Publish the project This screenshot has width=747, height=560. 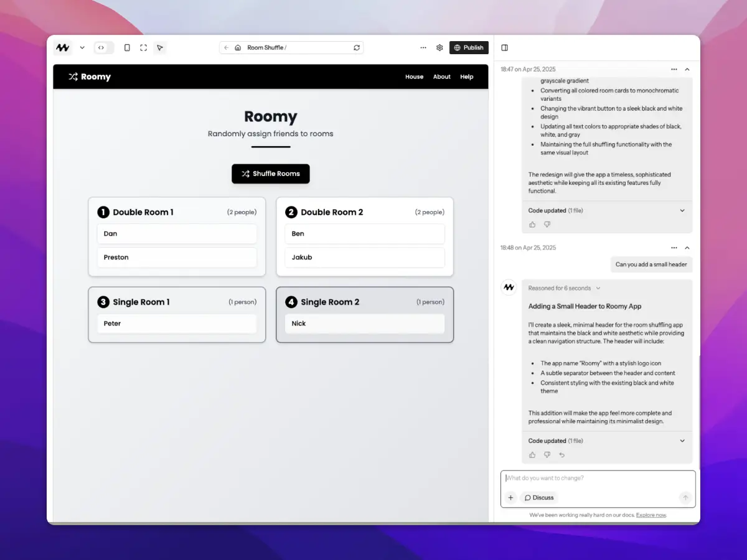pos(469,48)
